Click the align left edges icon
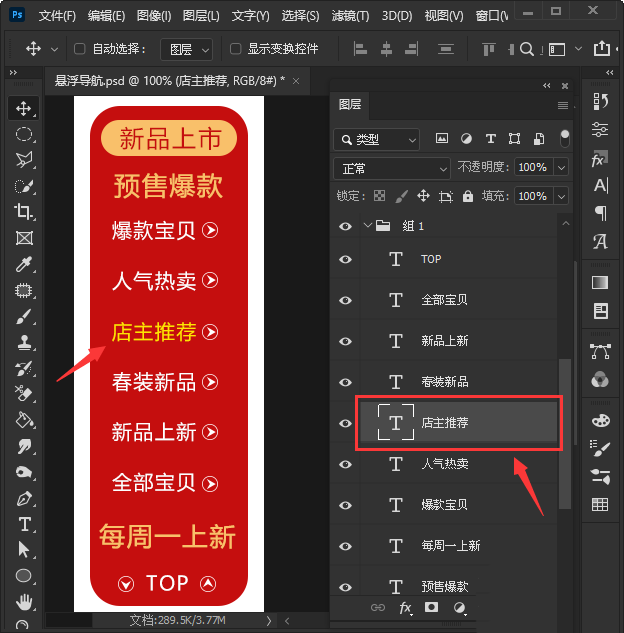624x633 pixels. [x=360, y=49]
